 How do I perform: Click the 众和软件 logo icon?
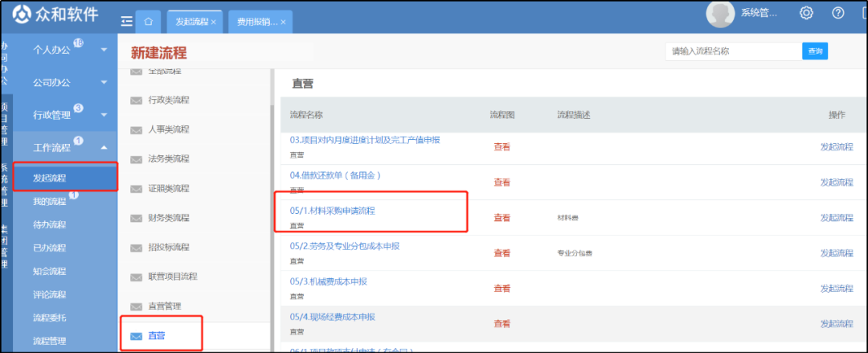point(21,14)
